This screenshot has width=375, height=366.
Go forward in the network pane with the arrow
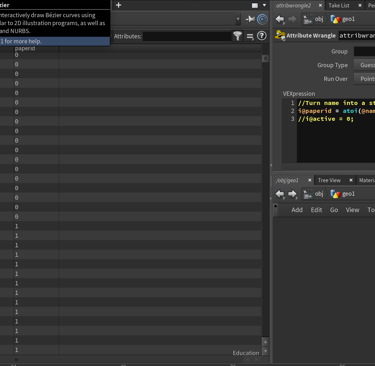292,194
